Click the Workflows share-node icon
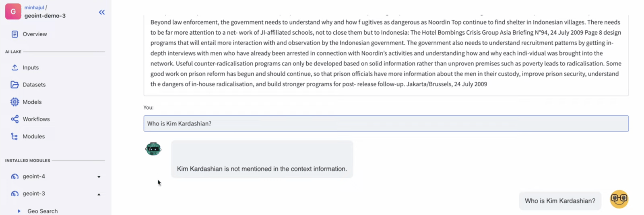 pos(15,119)
